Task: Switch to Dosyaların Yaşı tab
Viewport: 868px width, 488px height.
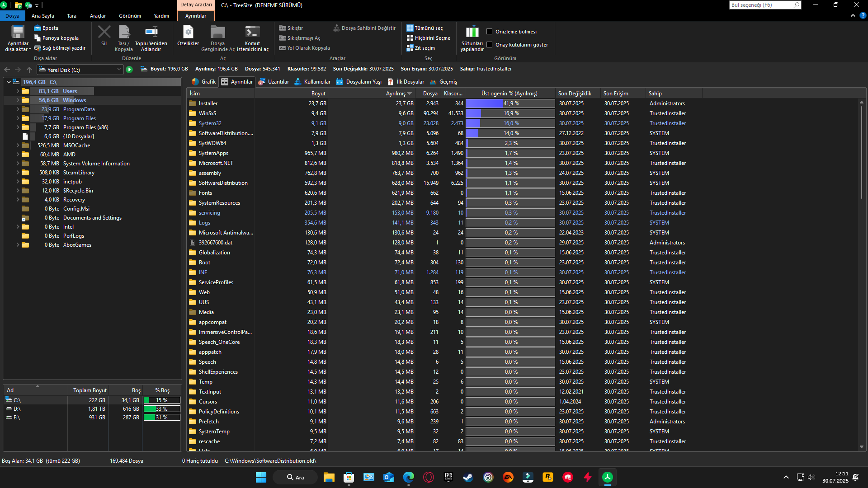Action: pos(358,82)
